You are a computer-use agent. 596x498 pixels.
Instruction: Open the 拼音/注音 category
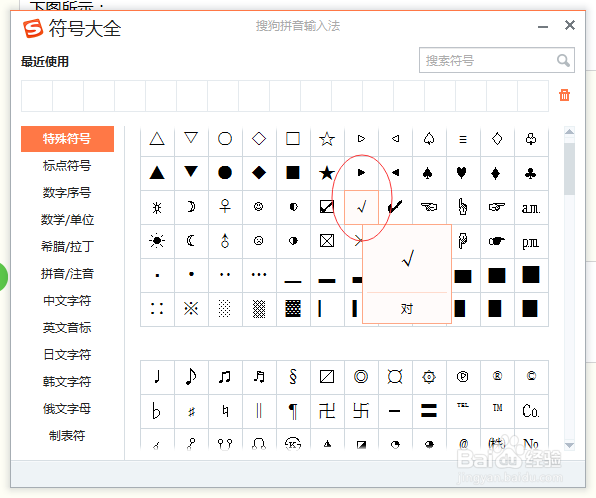point(67,274)
